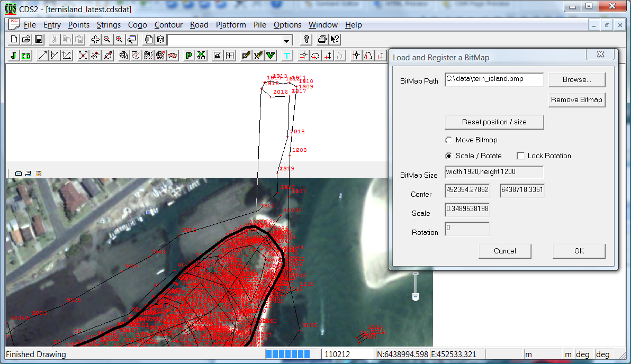Open a file with the folder icon
This screenshot has width=631, height=364.
click(26, 40)
